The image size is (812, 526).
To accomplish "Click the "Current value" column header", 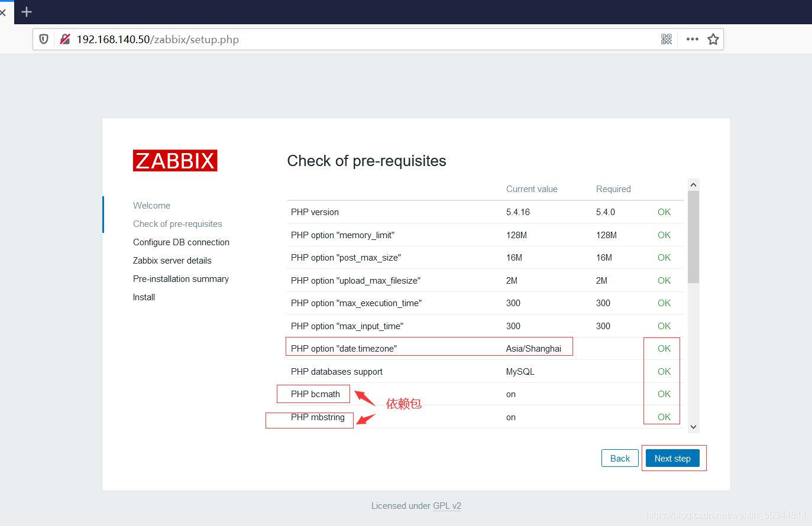I will coord(532,189).
